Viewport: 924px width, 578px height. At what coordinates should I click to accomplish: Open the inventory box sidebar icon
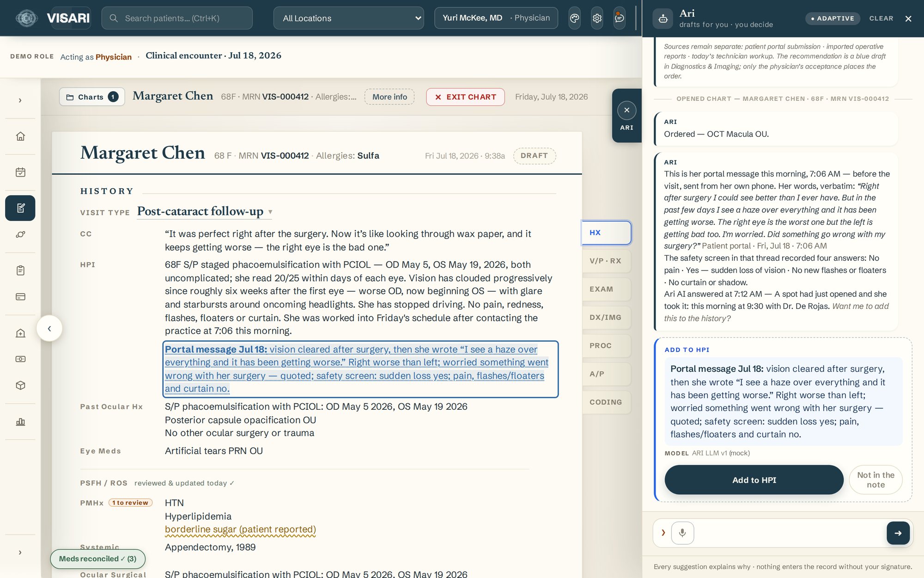pyautogui.click(x=20, y=386)
